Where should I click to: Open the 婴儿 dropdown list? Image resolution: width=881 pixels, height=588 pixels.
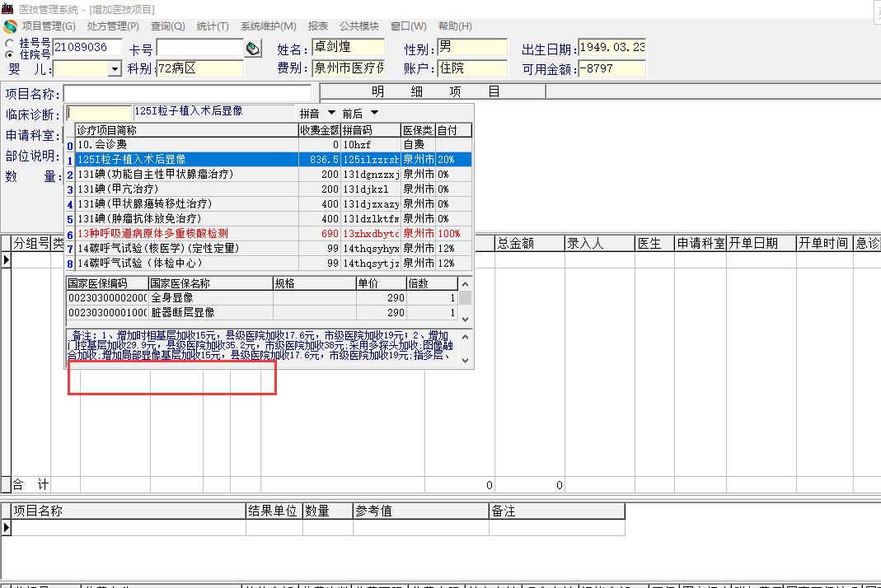click(115, 69)
